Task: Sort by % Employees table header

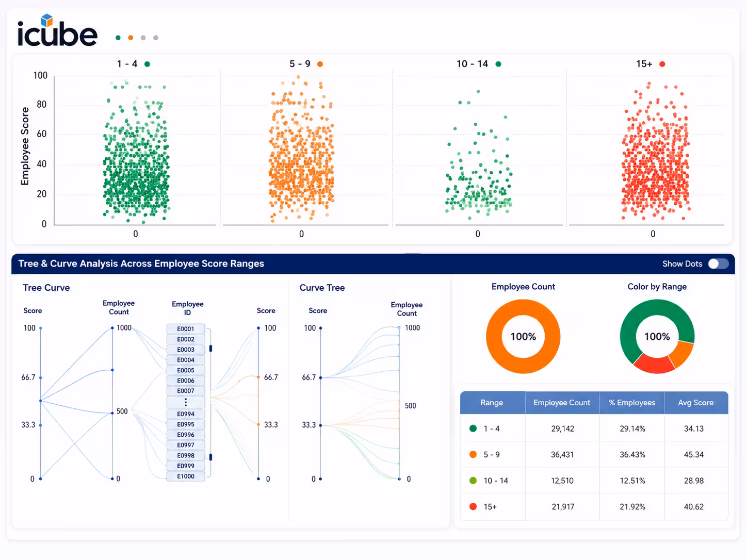Action: 632,403
